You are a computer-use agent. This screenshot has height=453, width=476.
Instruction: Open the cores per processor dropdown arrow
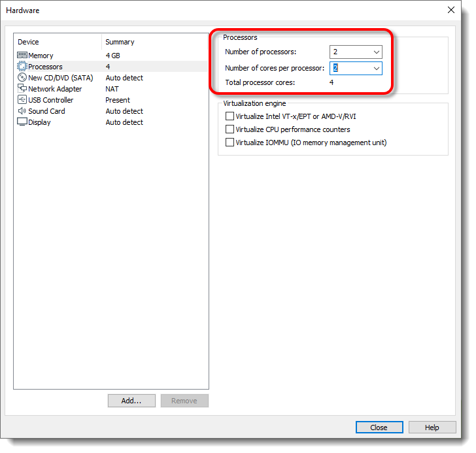[377, 68]
